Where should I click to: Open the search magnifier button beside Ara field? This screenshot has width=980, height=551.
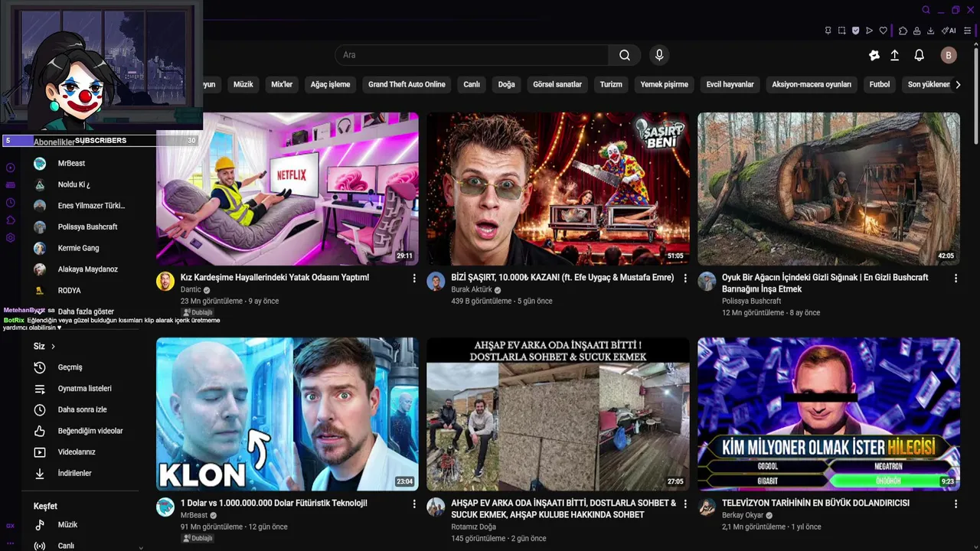(x=625, y=55)
